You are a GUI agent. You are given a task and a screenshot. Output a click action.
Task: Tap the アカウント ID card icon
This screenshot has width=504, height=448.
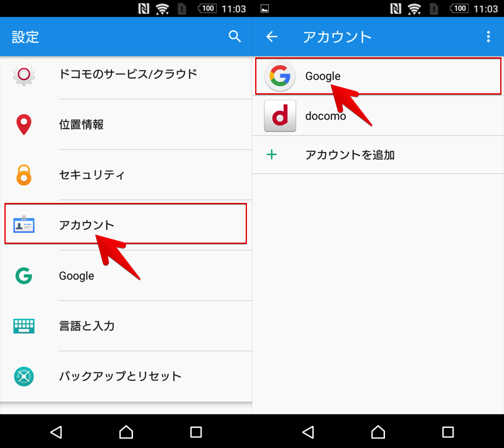pos(24,224)
